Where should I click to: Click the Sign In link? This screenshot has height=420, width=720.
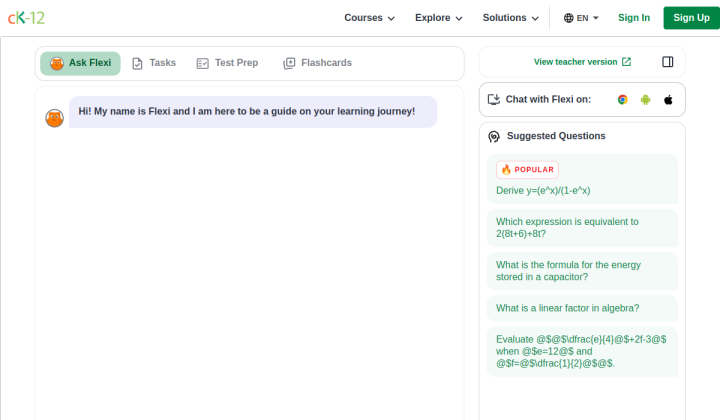click(634, 18)
